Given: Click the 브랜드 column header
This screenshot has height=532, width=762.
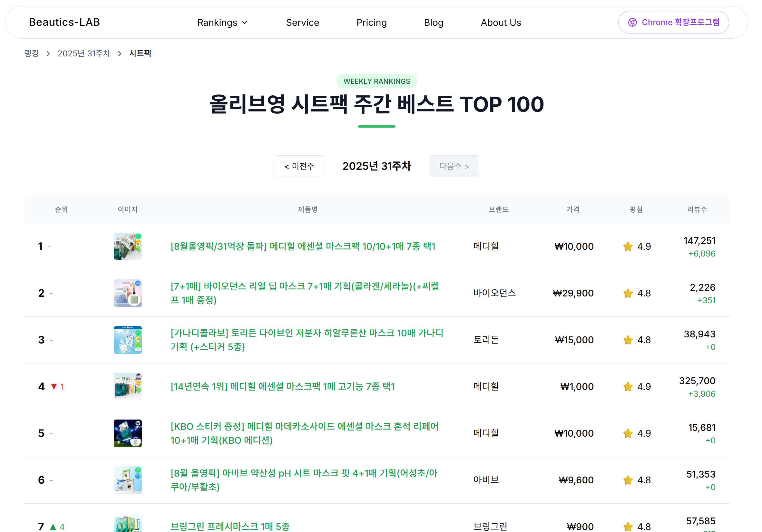Looking at the screenshot, I should (498, 209).
